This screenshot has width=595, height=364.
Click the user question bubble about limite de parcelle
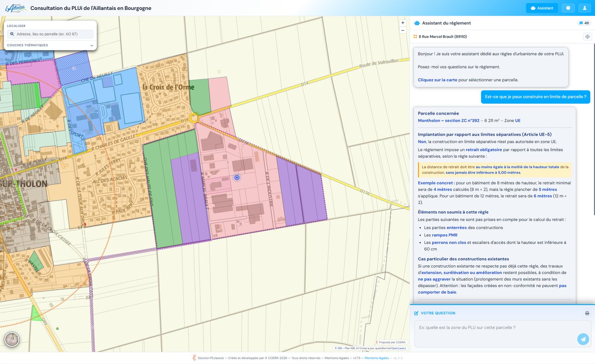click(535, 97)
